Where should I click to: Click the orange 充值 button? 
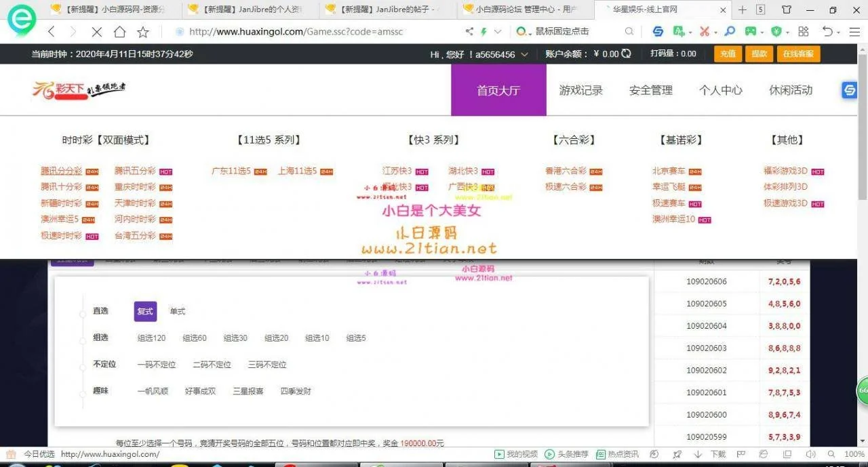click(x=728, y=54)
